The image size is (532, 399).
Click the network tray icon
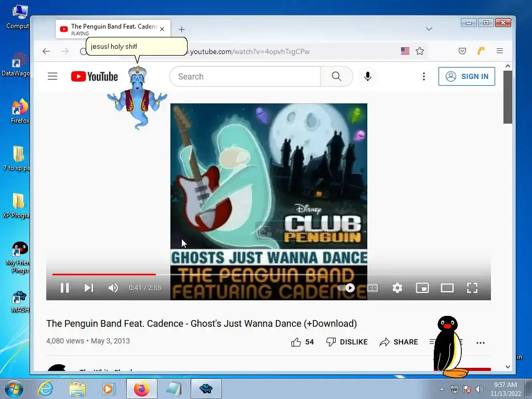point(454,389)
